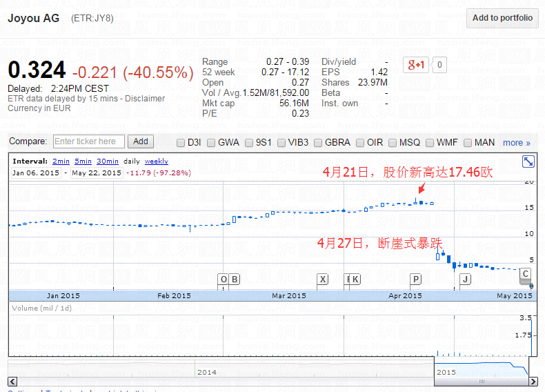The image size is (545, 392).
Task: Click the Volume (mil / 1d) label
Action: 41,308
